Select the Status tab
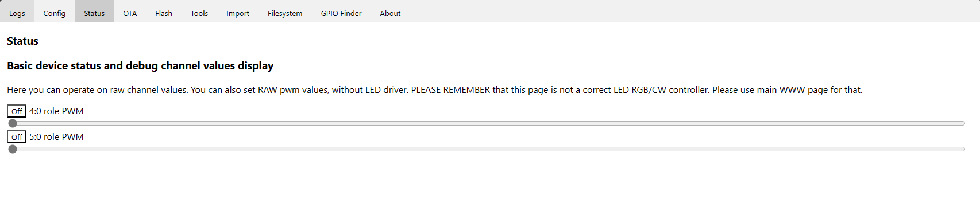The height and width of the screenshot is (207, 980). (x=94, y=12)
